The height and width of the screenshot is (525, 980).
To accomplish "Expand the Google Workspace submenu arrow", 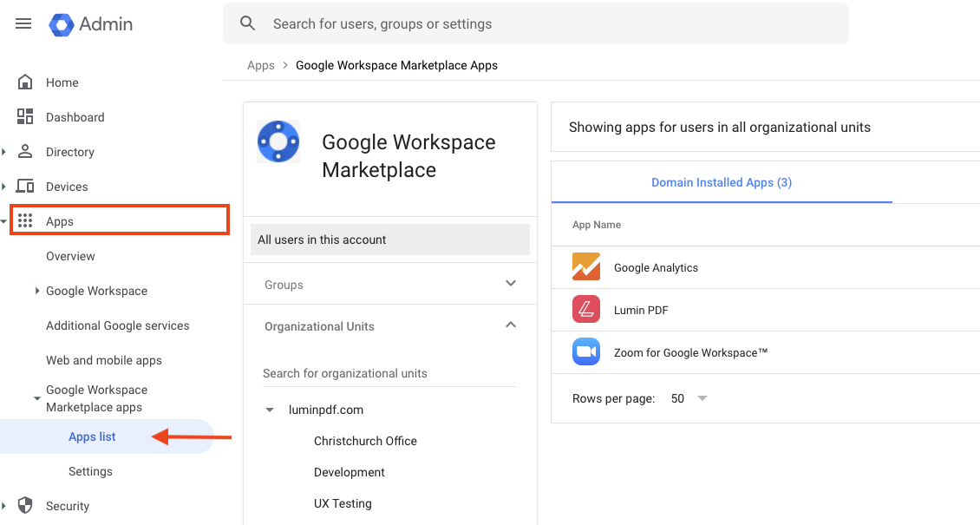I will coord(37,291).
